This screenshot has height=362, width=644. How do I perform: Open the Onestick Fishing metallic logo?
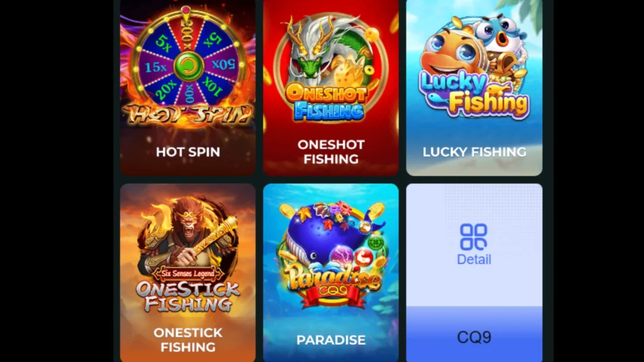[188, 297]
